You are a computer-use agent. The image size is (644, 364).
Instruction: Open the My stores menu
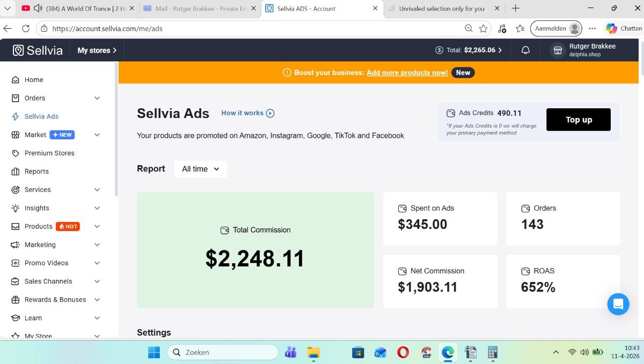[97, 50]
